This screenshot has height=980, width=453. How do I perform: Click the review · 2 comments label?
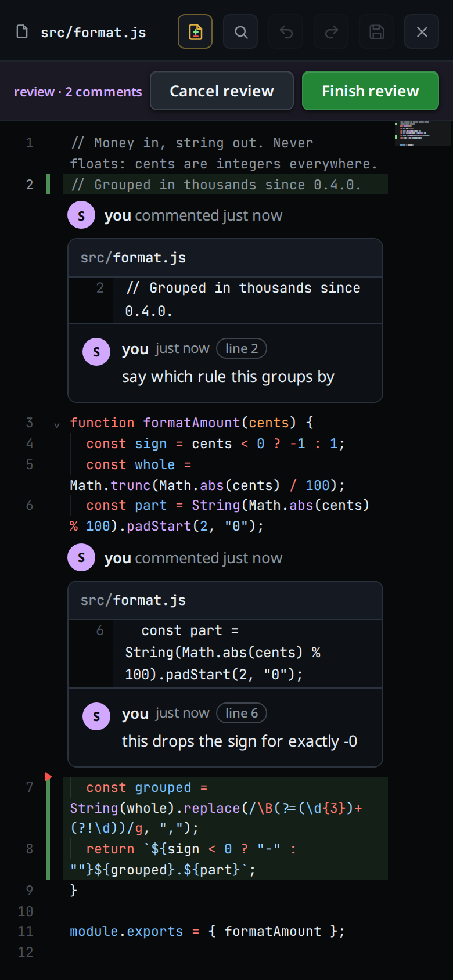click(x=78, y=92)
